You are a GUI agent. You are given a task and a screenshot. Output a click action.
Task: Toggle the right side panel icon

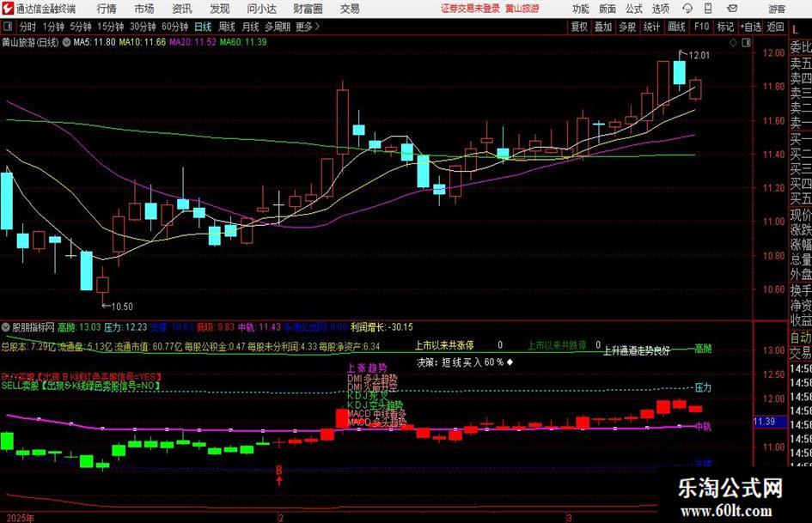(746, 43)
